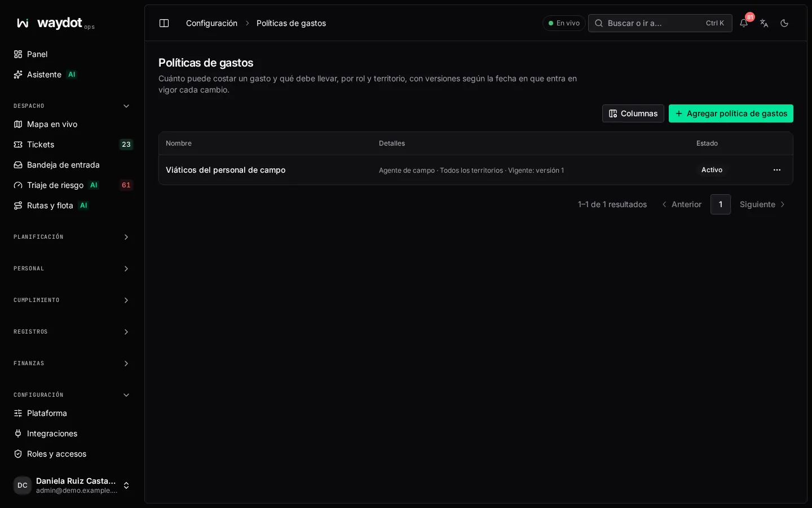Click Agregar política de gastos
Screen dimensions: 812x508
pos(731,113)
